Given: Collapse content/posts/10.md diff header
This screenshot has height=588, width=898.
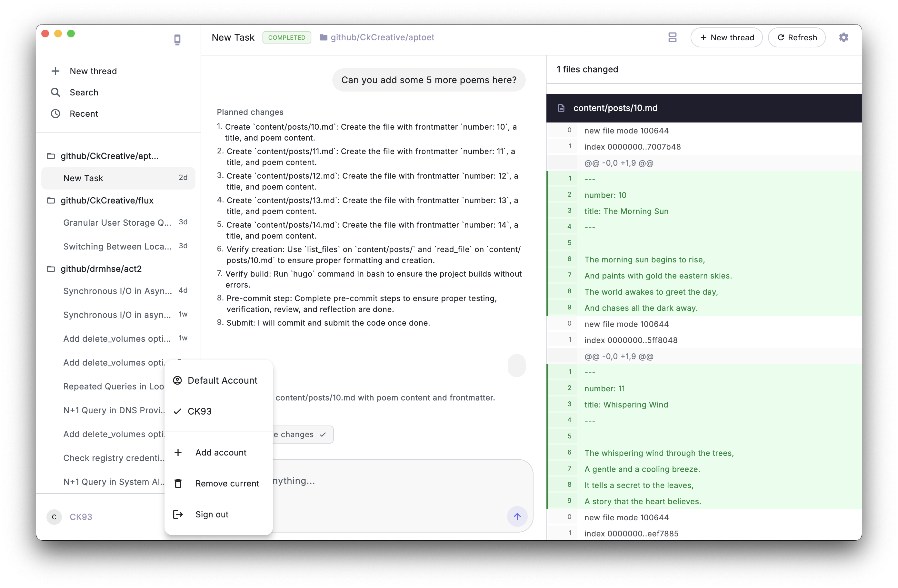Looking at the screenshot, I should [704, 108].
